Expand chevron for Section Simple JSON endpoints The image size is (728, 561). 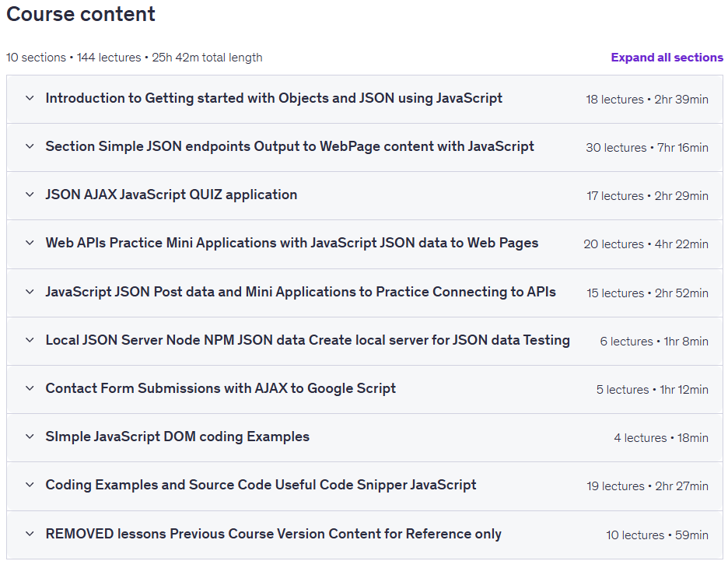click(x=30, y=146)
